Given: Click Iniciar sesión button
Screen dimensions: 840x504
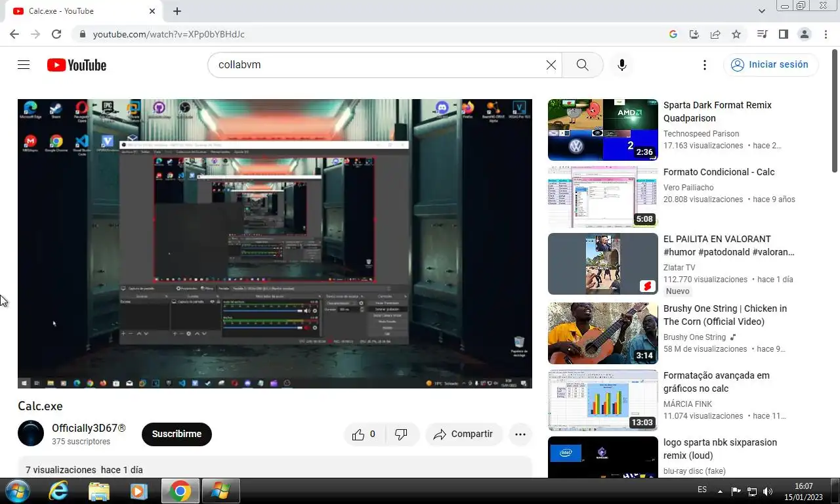Looking at the screenshot, I should pos(770,65).
